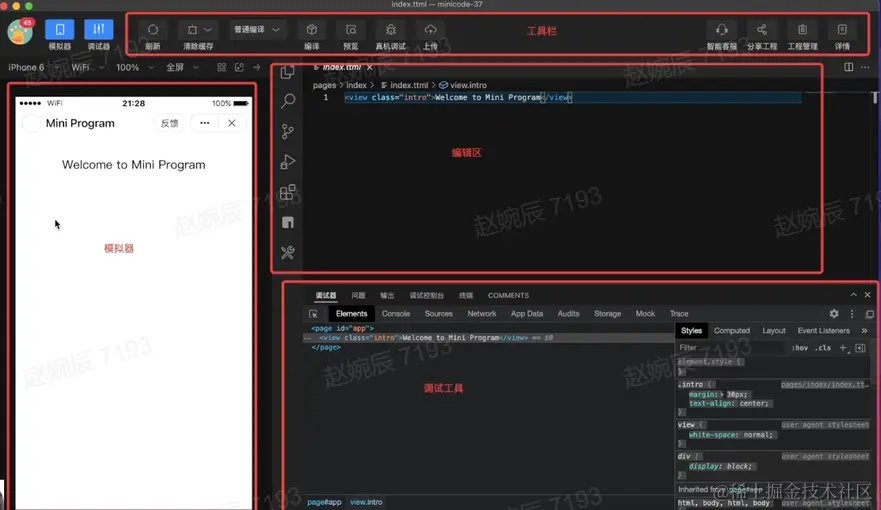
Task: Open the Search magnifier in activity bar
Action: pyautogui.click(x=288, y=101)
